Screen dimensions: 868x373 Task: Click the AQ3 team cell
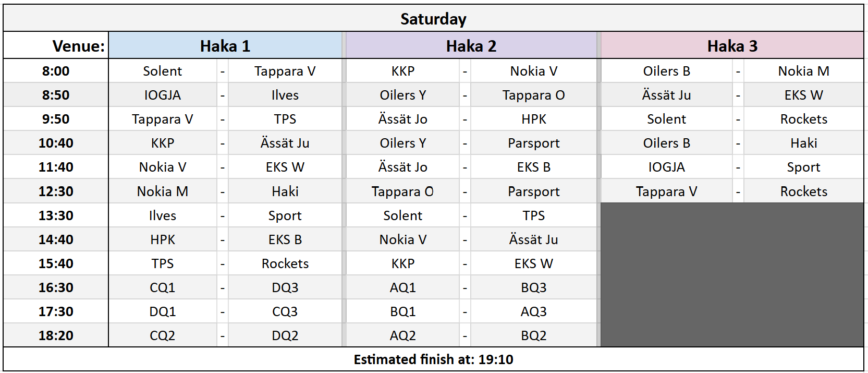(x=533, y=311)
